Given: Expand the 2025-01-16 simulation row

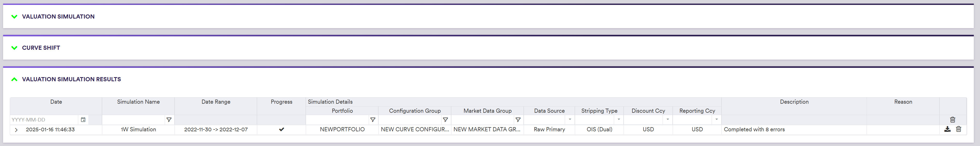Looking at the screenshot, I should pos(16,130).
